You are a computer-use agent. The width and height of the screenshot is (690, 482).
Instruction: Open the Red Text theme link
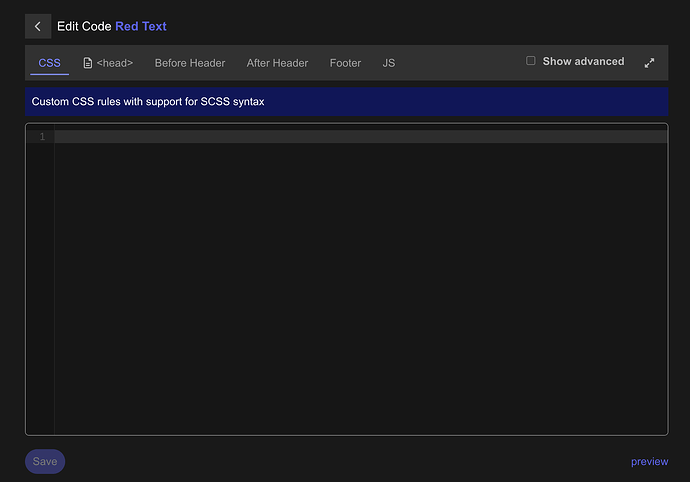point(141,26)
